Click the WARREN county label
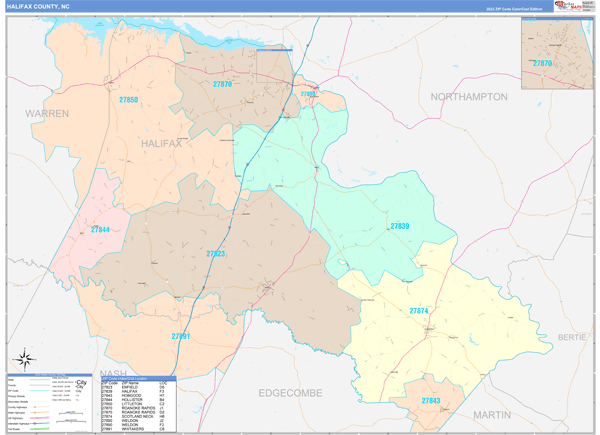The width and height of the screenshot is (600, 435). (x=47, y=114)
